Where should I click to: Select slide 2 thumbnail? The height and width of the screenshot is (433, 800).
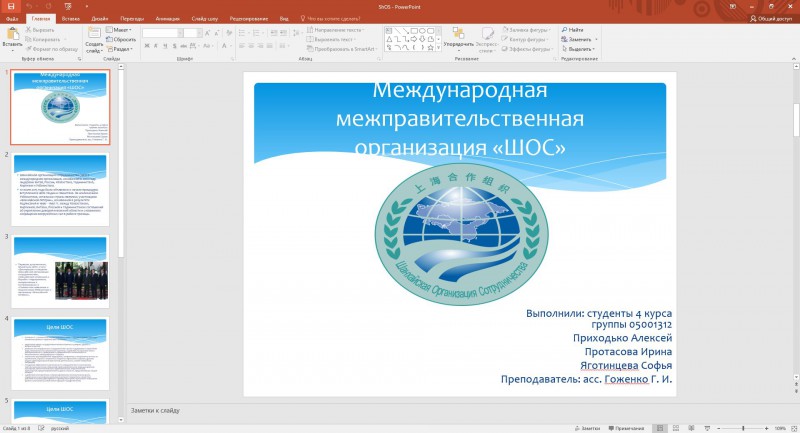(60, 189)
